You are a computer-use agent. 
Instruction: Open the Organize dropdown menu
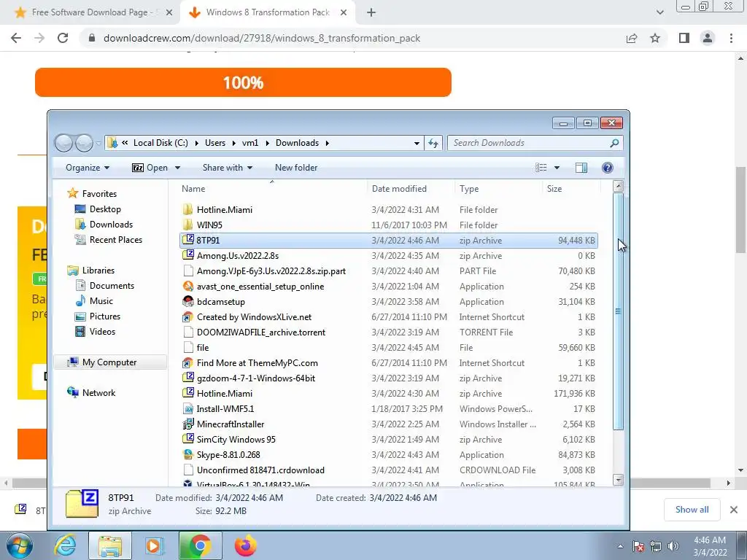(88, 168)
